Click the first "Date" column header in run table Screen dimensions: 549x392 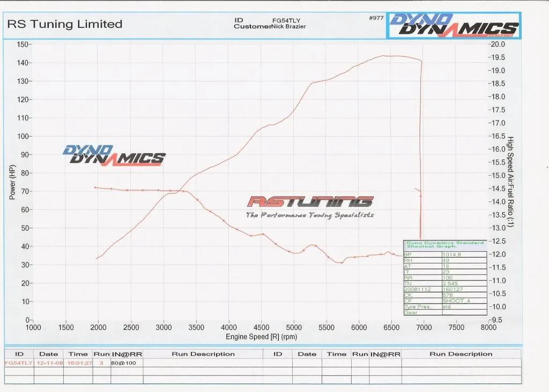[48, 354]
